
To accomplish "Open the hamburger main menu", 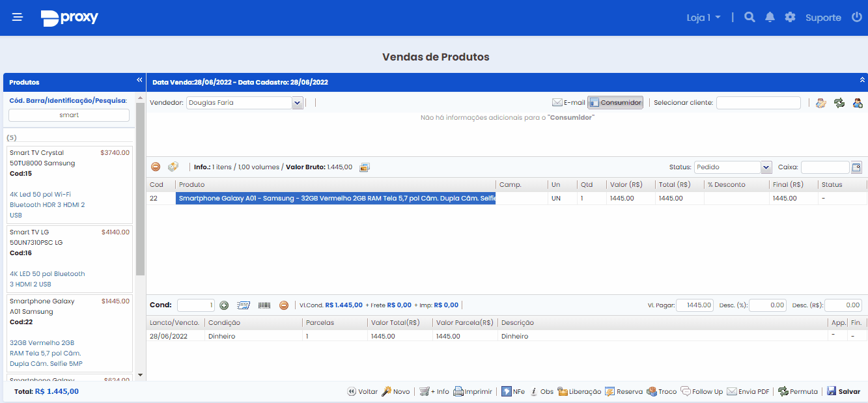I will [x=18, y=18].
